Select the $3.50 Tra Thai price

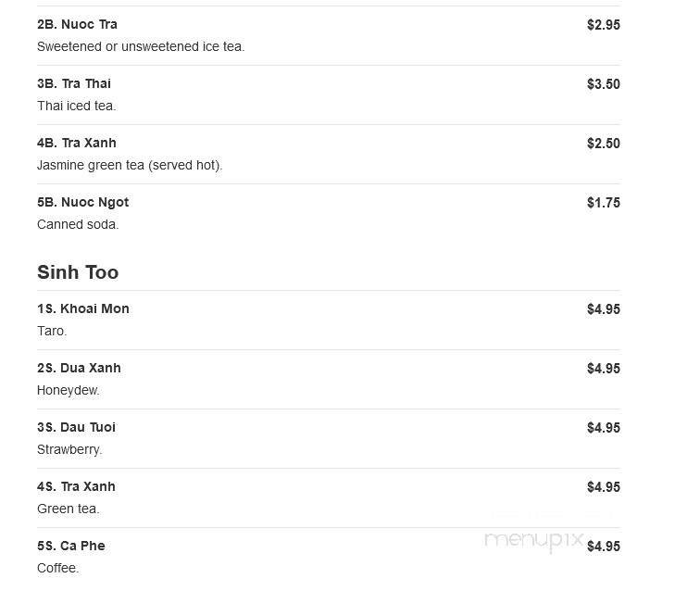[x=603, y=84]
